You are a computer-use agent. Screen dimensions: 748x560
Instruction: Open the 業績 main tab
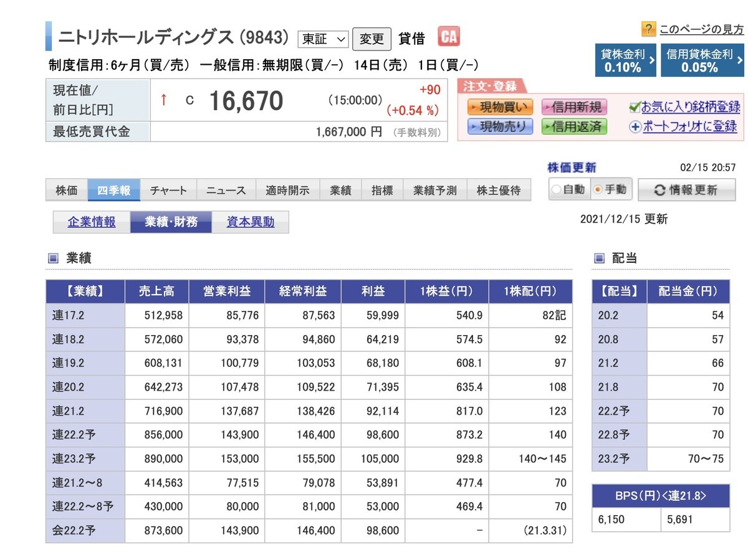pyautogui.click(x=340, y=191)
